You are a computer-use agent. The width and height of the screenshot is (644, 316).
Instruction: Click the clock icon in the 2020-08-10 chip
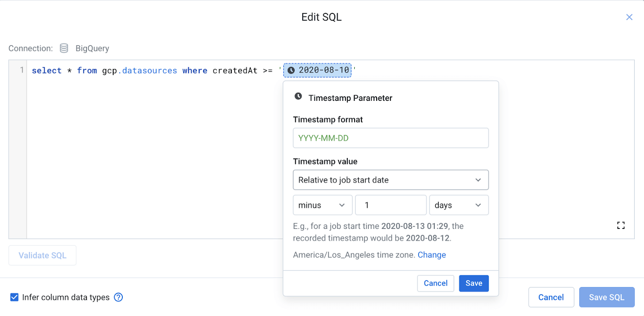tap(291, 70)
